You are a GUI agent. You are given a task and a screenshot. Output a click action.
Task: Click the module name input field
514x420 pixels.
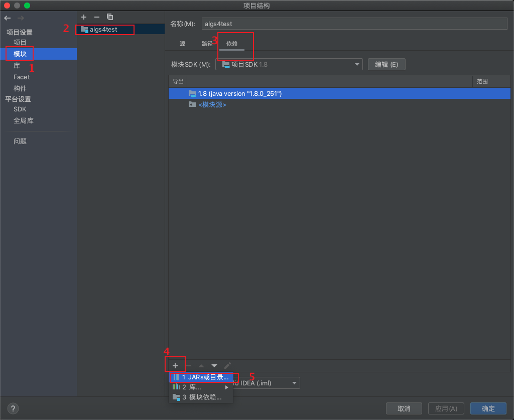pyautogui.click(x=354, y=24)
